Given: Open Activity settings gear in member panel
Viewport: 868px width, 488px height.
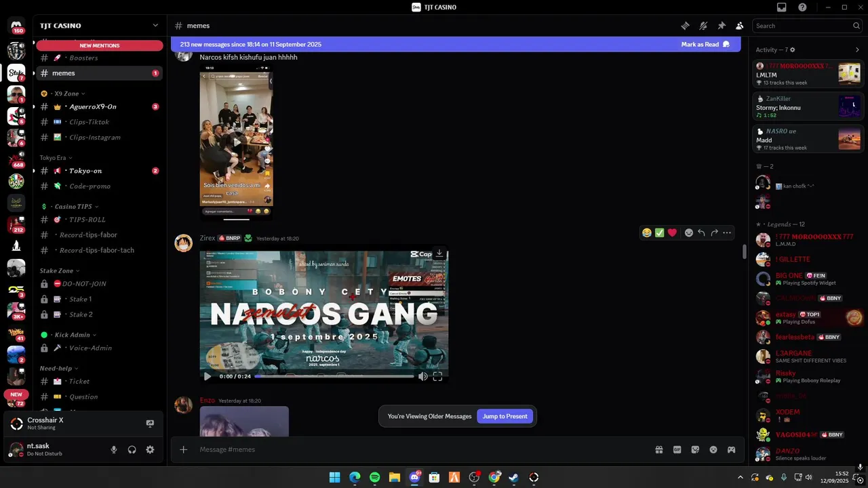Looking at the screenshot, I should pyautogui.click(x=793, y=49).
